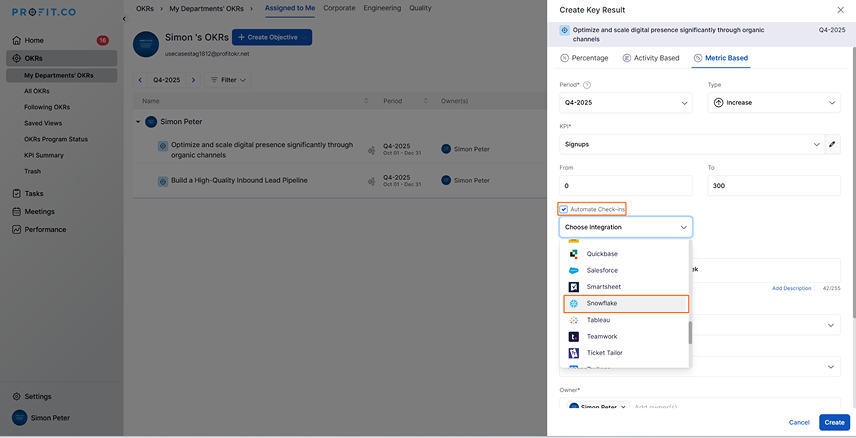Open the Engineering tab

[x=382, y=8]
